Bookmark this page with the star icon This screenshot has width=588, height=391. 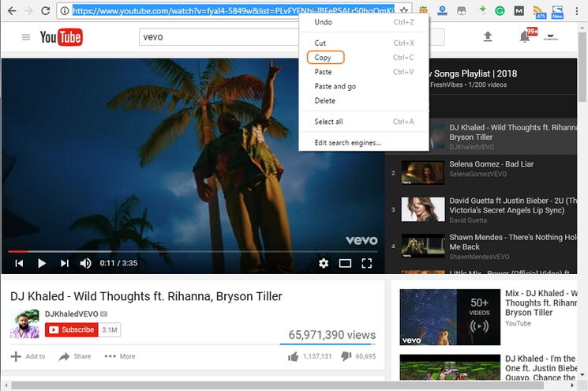(404, 11)
